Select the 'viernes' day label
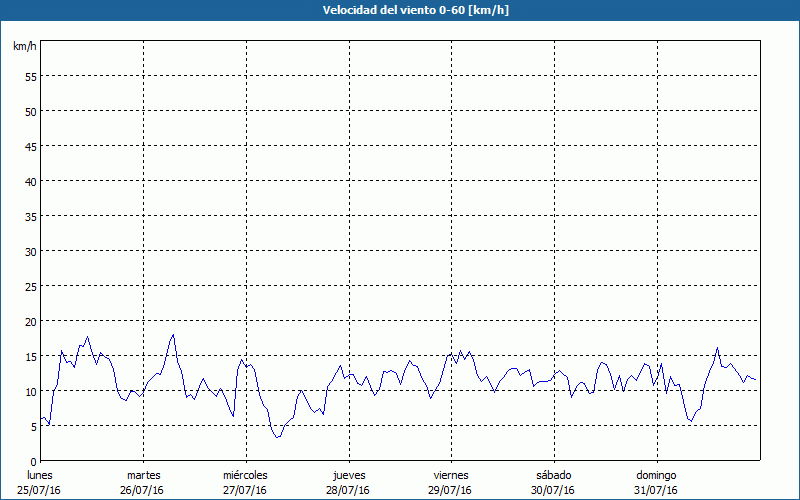This screenshot has width=800, height=500. point(451,475)
